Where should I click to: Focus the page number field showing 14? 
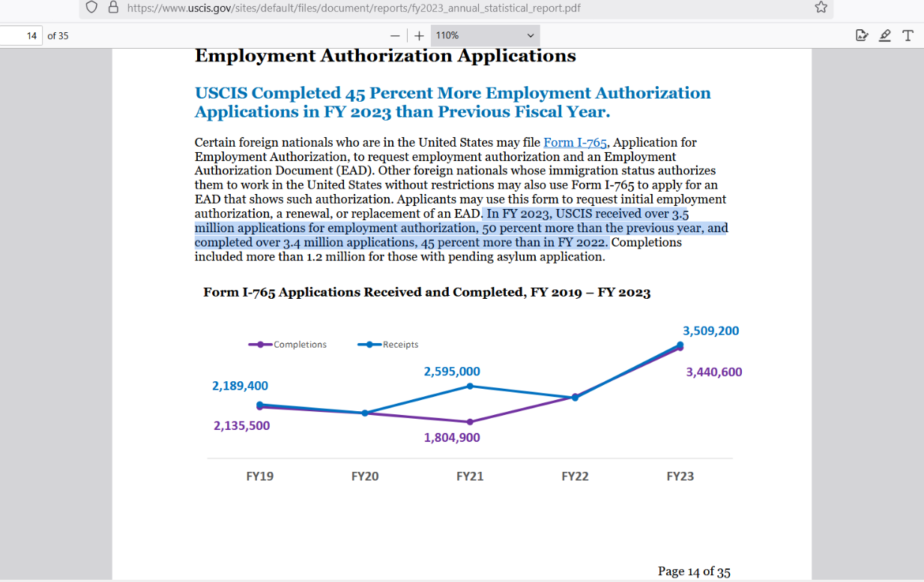click(21, 35)
